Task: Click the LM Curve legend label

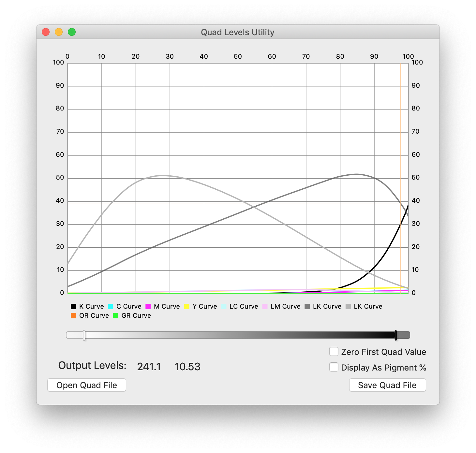Action: (286, 306)
